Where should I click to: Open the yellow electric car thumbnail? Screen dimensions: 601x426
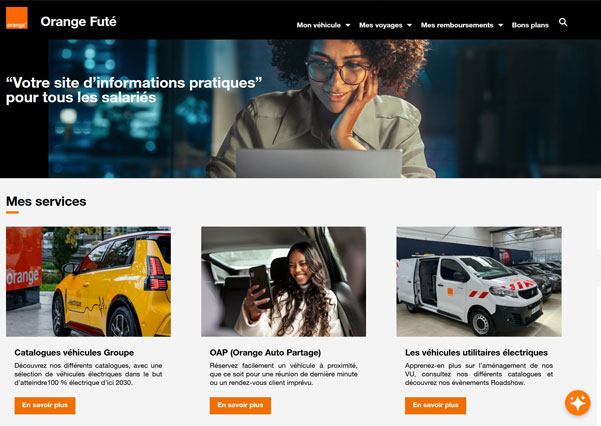click(89, 281)
